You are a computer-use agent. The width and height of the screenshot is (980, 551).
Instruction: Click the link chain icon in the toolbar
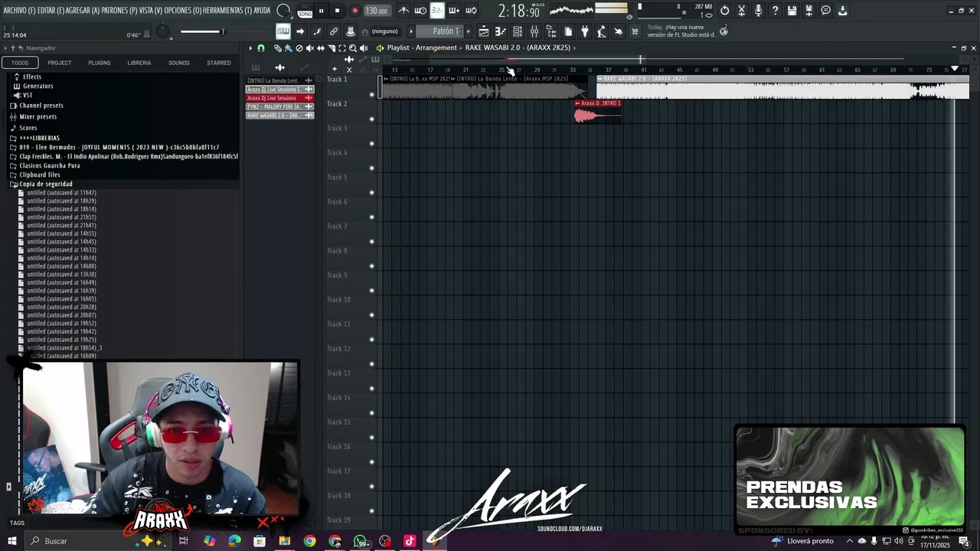point(333,31)
